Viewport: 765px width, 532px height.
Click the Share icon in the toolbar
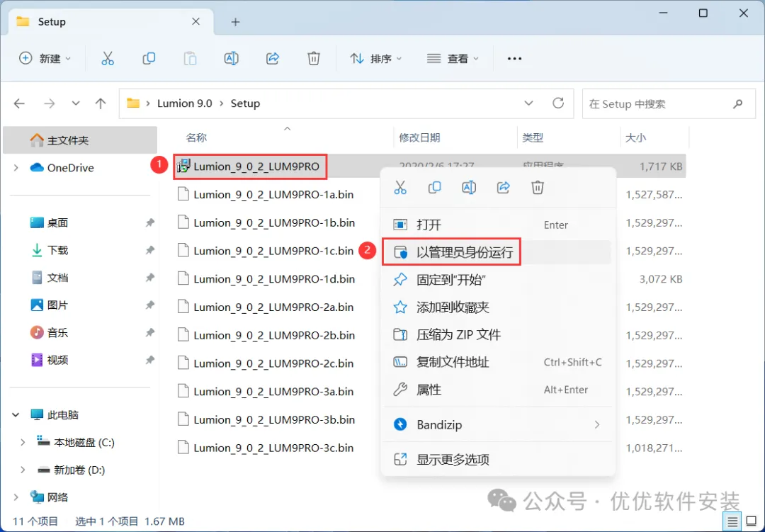272,59
